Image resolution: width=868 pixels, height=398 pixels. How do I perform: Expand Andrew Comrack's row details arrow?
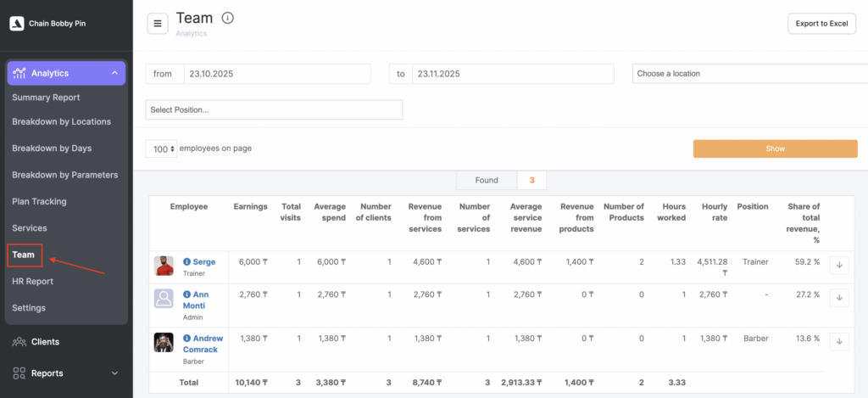[x=837, y=341]
